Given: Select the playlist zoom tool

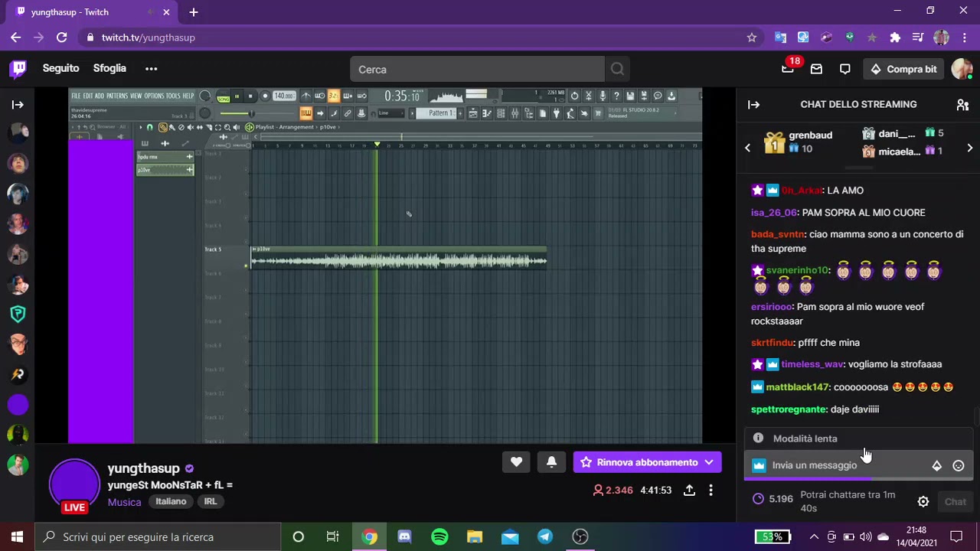Looking at the screenshot, I should coord(227,127).
